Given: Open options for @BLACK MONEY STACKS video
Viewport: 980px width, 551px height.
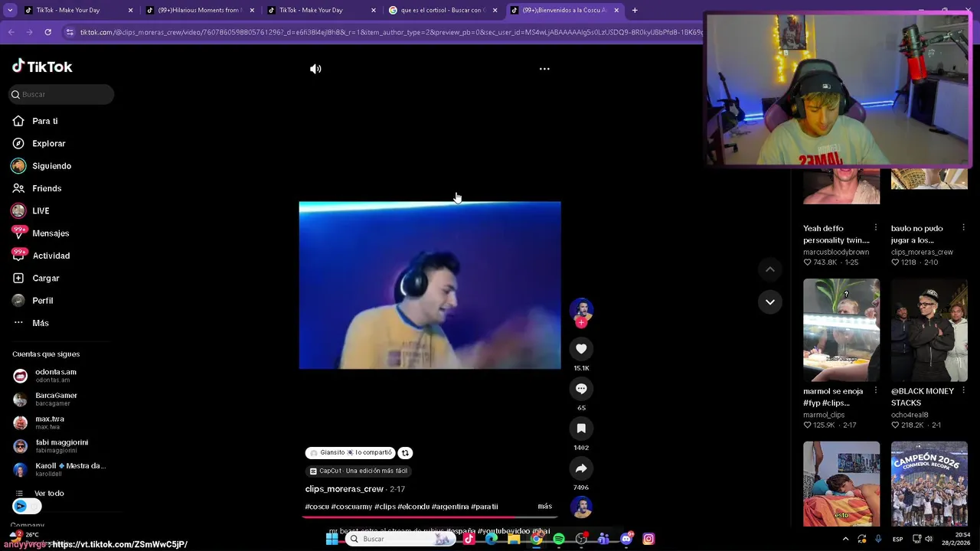Looking at the screenshot, I should pos(963,391).
